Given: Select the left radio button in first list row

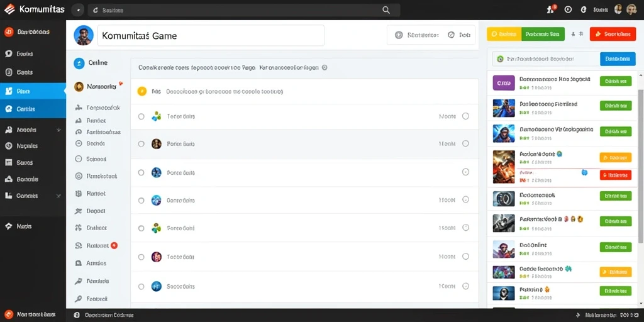Looking at the screenshot, I should pos(142,116).
